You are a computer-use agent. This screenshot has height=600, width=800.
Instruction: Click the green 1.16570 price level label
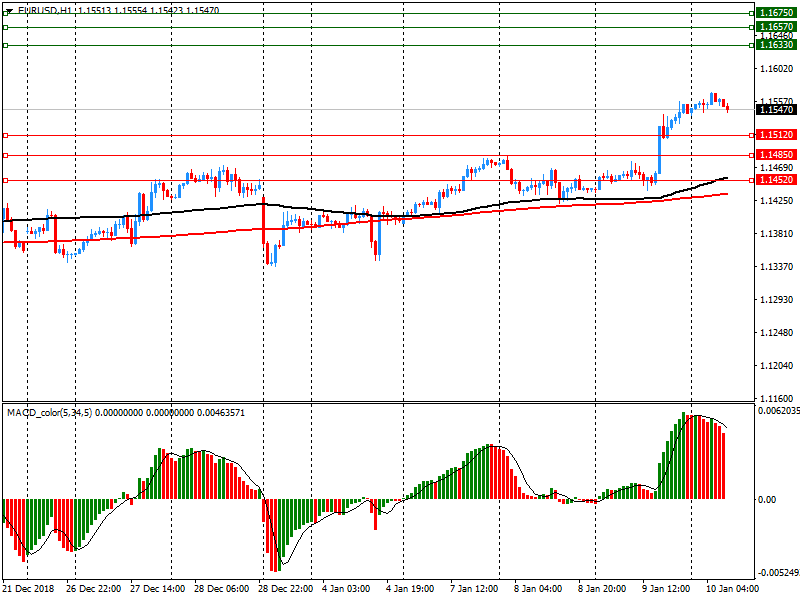point(776,27)
